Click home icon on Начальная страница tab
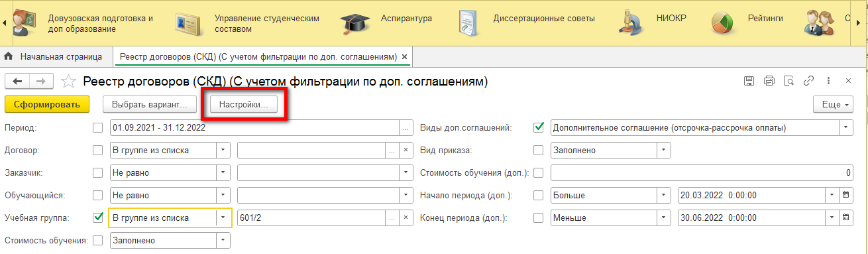 9,56
